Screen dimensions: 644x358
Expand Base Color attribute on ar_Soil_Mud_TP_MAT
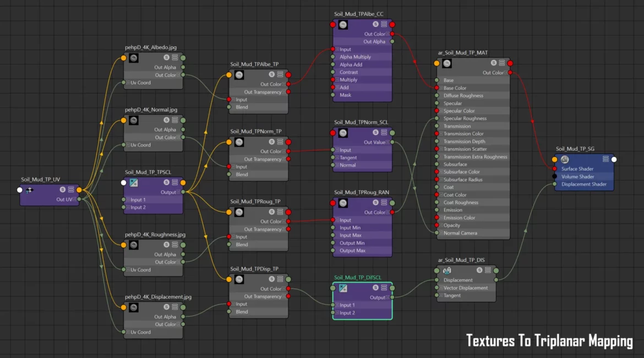(440, 88)
